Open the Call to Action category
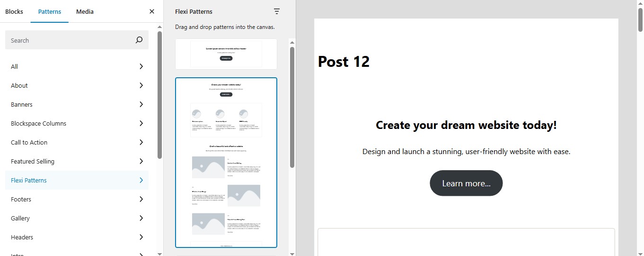The image size is (644, 256). coord(77,142)
